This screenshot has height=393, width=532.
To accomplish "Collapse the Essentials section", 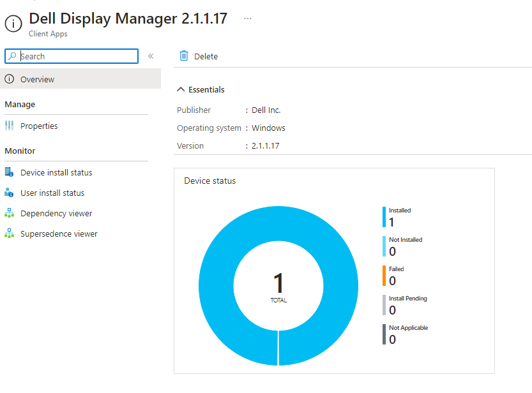I will (181, 89).
